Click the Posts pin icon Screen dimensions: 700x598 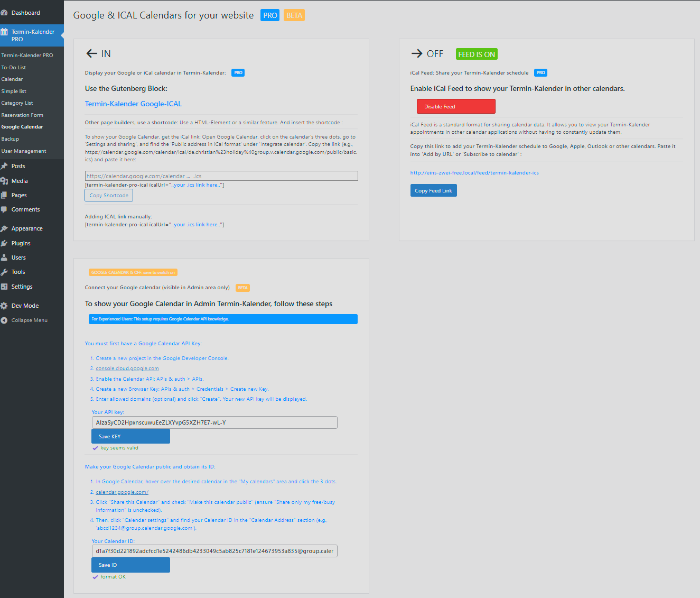point(4,166)
